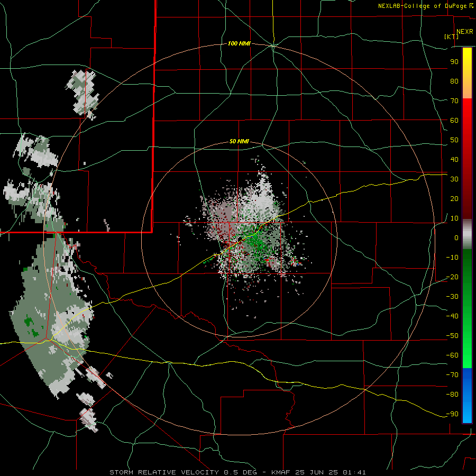Click the 40 value on velocity scale
The width and height of the screenshot is (476, 476).
pyautogui.click(x=454, y=160)
